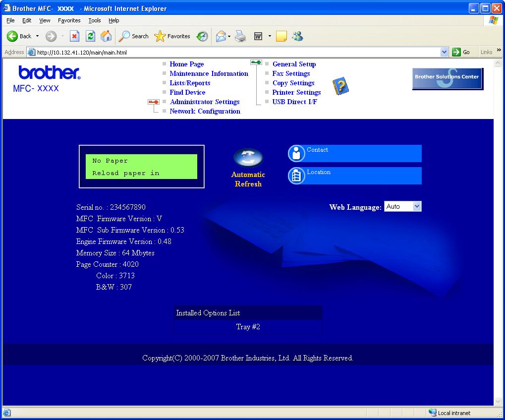Image resolution: width=505 pixels, height=420 pixels.
Task: Click Serial no. 234567890 text
Action: 111,207
